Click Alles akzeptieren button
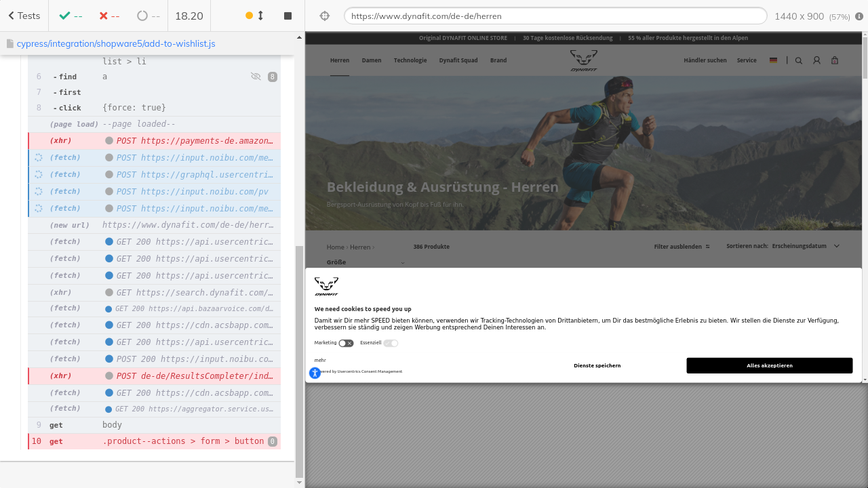Image resolution: width=868 pixels, height=488 pixels. pyautogui.click(x=769, y=365)
